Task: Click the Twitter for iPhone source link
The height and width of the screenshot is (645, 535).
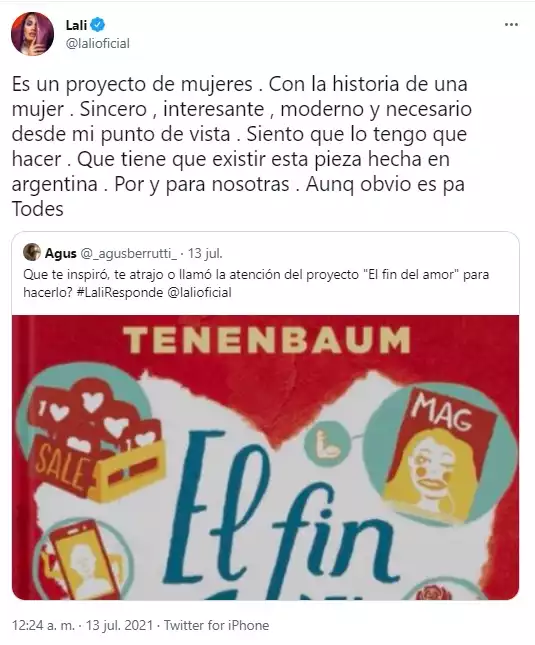Action: click(x=216, y=625)
